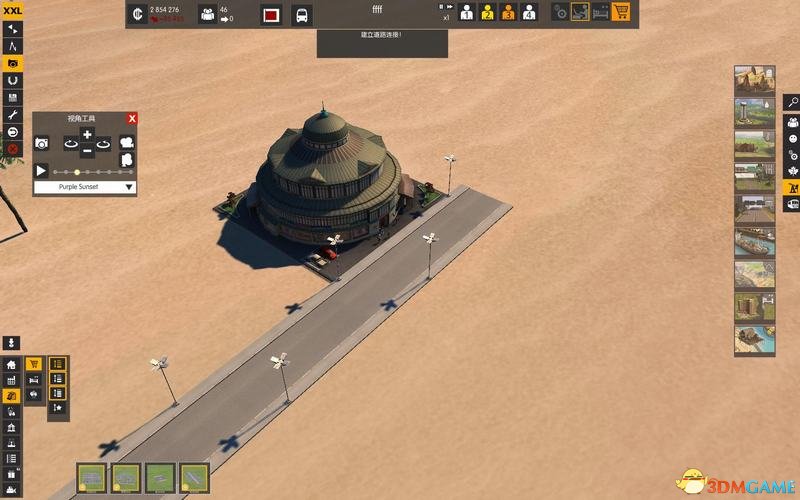Toggle the hotel bed filter in top bar
This screenshot has width=800, height=500.
[x=601, y=12]
